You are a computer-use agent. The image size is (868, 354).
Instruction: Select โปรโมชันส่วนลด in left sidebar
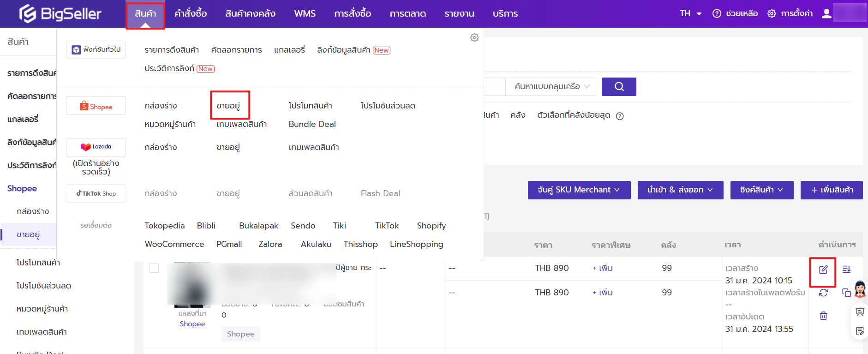(44, 286)
